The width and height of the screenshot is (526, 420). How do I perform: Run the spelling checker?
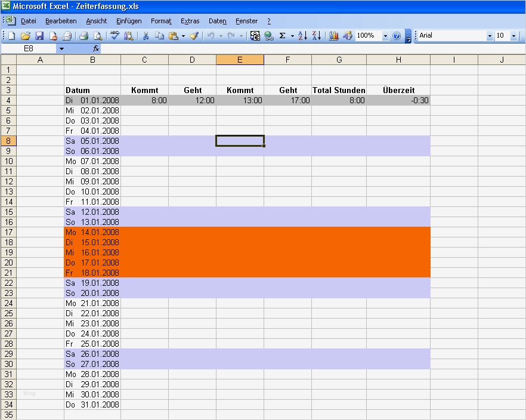pos(113,36)
